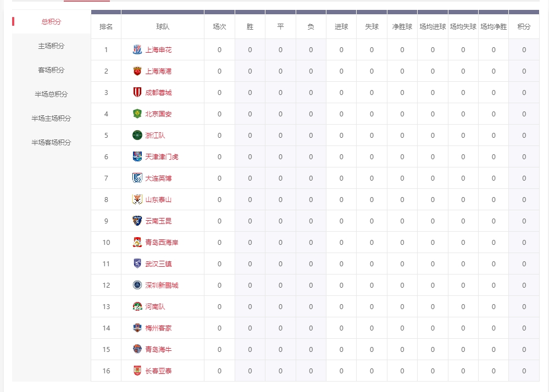The height and width of the screenshot is (392, 549).
Task: Show the 半场总积分 table
Action: (x=51, y=94)
